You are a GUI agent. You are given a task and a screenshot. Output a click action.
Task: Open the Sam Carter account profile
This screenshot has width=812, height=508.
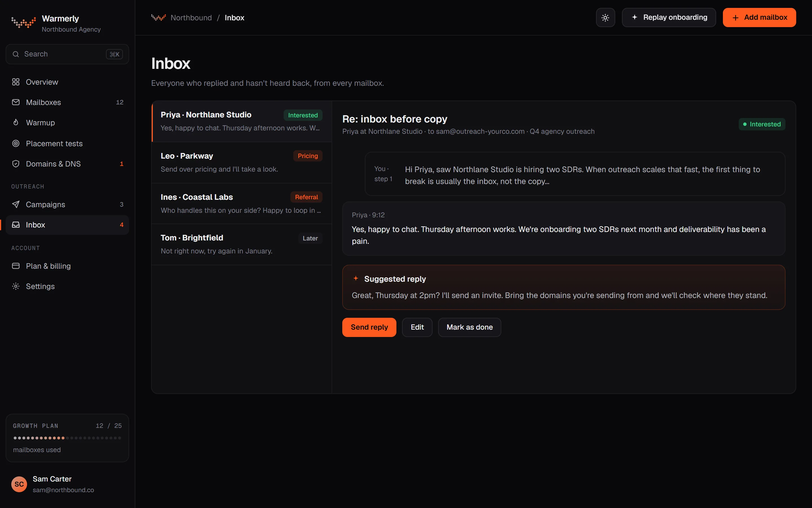click(67, 484)
